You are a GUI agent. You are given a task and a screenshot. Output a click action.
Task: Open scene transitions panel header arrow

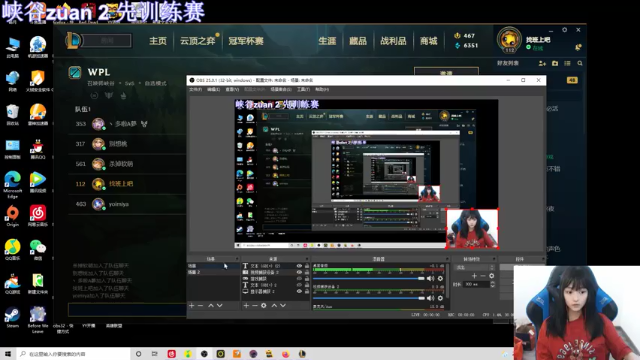click(x=494, y=259)
